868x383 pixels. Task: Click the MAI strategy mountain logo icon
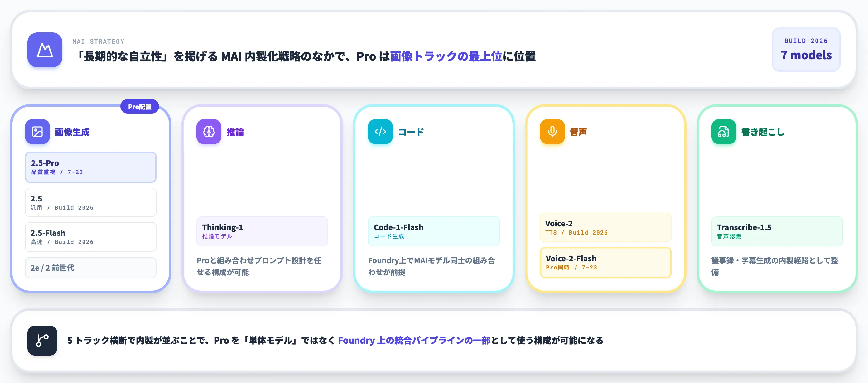pyautogui.click(x=45, y=50)
